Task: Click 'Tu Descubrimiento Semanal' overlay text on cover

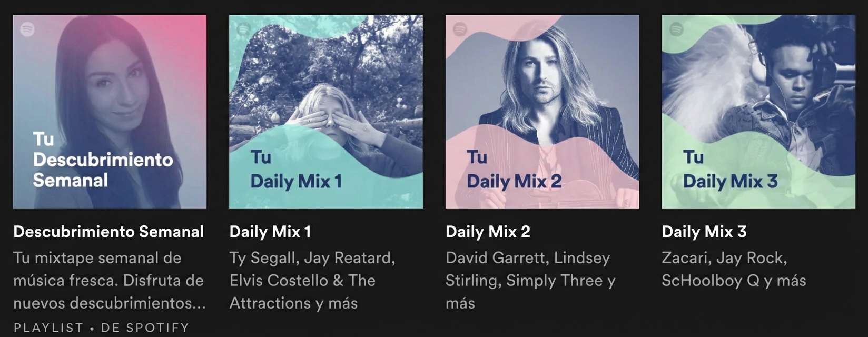Action: tap(103, 160)
